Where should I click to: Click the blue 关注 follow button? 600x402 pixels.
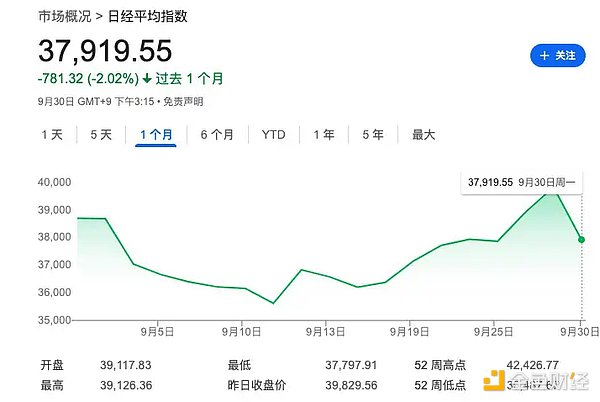[557, 56]
